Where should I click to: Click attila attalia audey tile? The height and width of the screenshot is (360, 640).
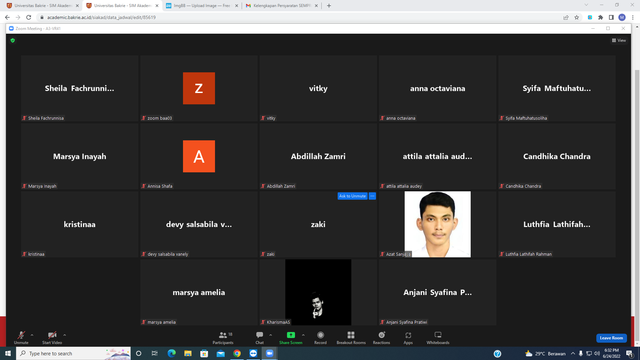click(x=438, y=156)
